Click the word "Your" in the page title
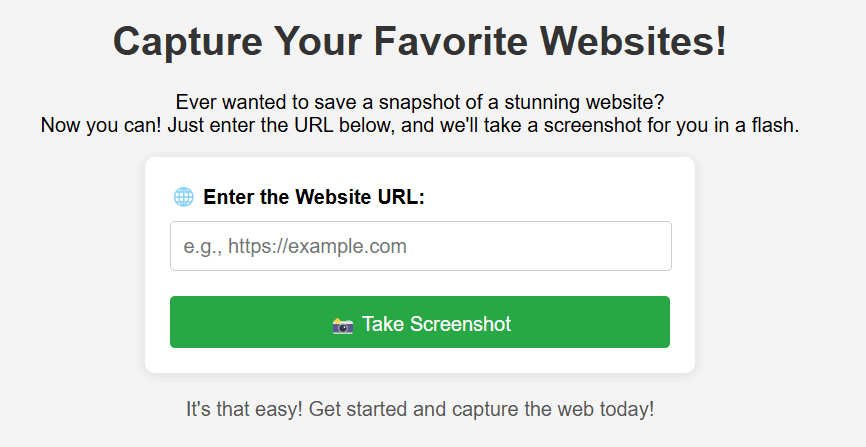This screenshot has height=447, width=866. point(318,41)
